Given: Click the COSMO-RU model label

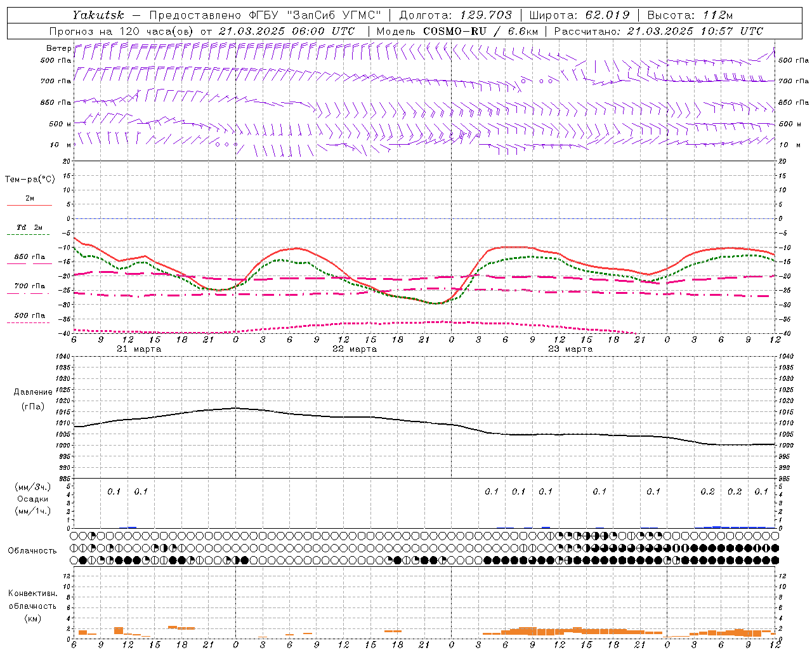Looking at the screenshot, I should [x=450, y=31].
